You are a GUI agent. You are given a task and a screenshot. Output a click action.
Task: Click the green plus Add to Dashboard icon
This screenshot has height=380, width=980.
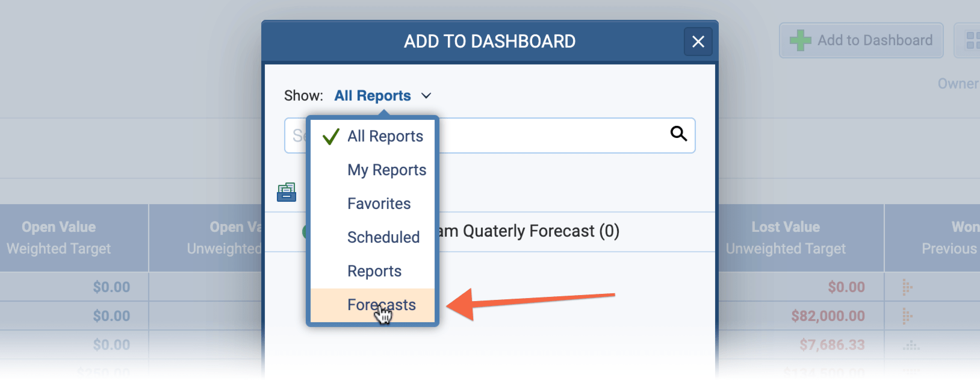tap(800, 40)
